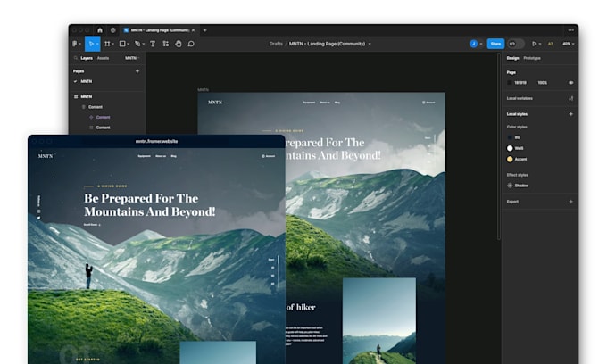Viewport: 607px width, 364px height.
Task: Select the Text tool in Figma toolbar
Action: 153,44
